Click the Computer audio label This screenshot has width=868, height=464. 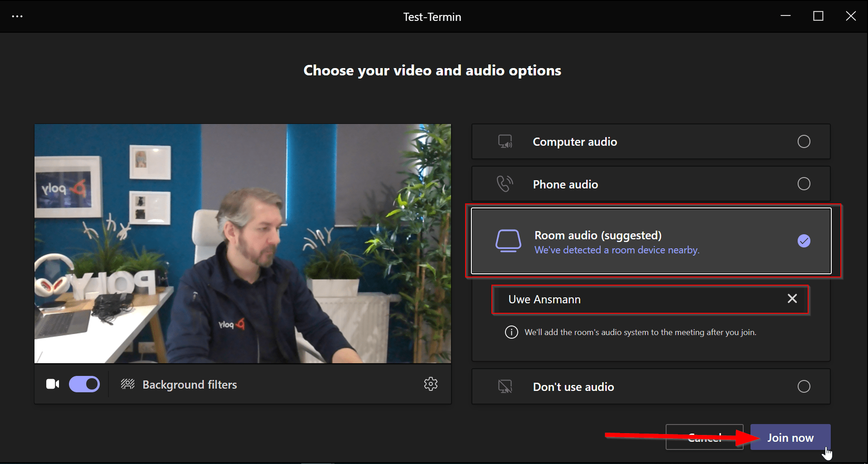[575, 142]
